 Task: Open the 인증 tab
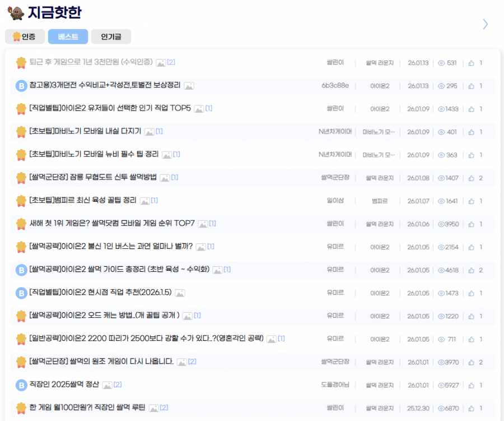point(25,36)
